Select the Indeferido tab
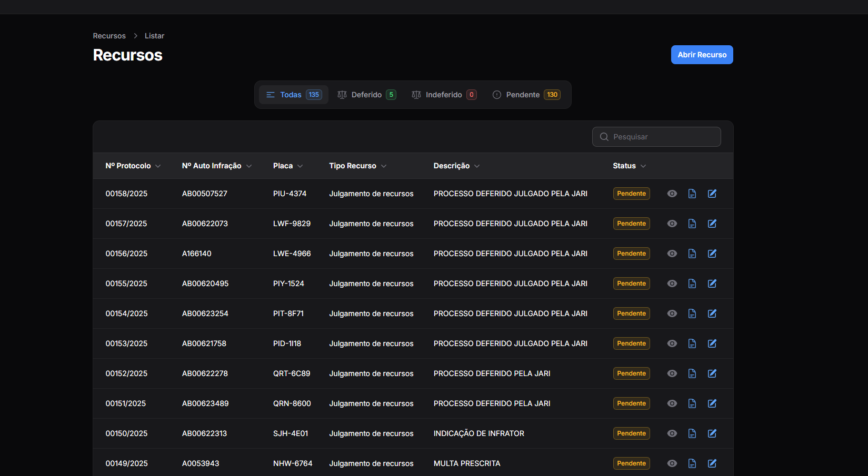Viewport: 868px width, 476px height. coord(444,95)
